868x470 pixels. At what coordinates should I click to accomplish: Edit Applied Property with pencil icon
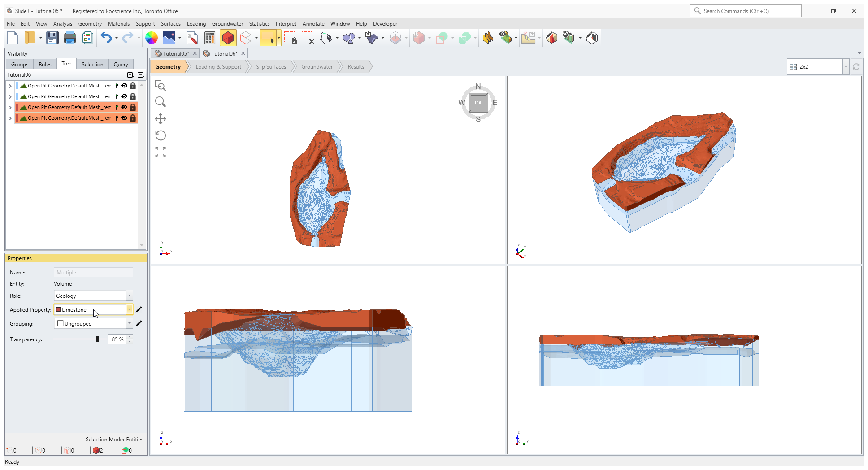point(139,309)
